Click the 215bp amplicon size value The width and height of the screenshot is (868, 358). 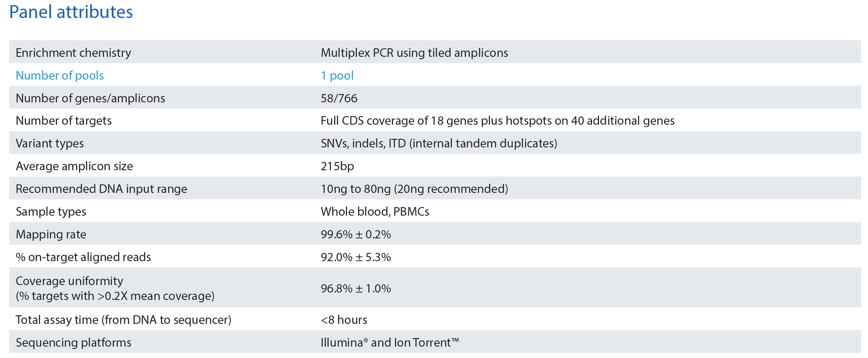pos(337,166)
